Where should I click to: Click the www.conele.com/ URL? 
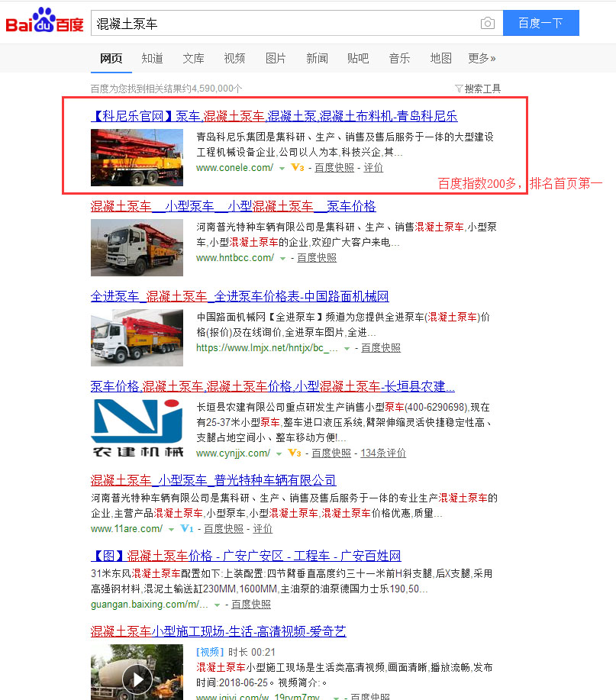(235, 168)
